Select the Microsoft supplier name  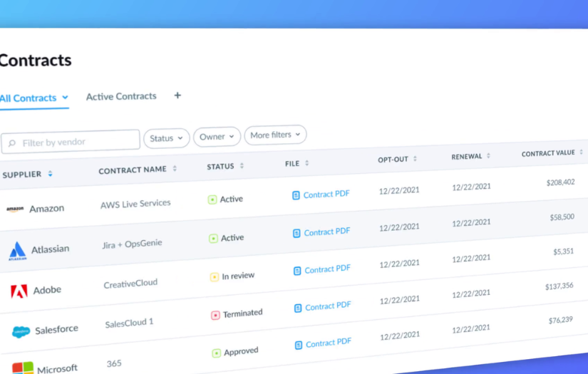pyautogui.click(x=58, y=369)
